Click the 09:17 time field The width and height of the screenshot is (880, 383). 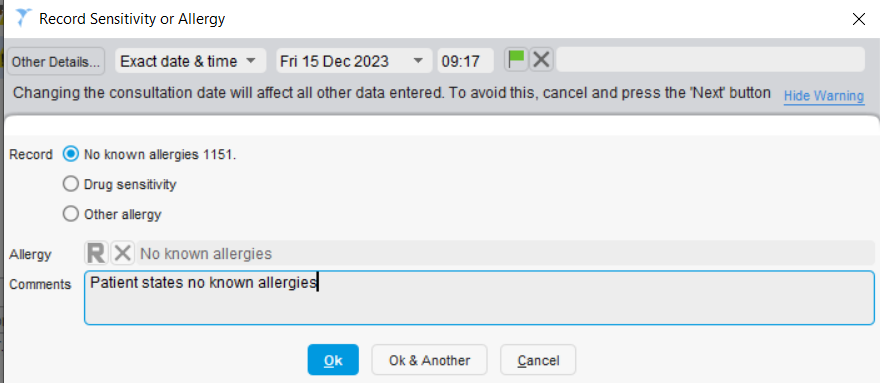point(465,61)
